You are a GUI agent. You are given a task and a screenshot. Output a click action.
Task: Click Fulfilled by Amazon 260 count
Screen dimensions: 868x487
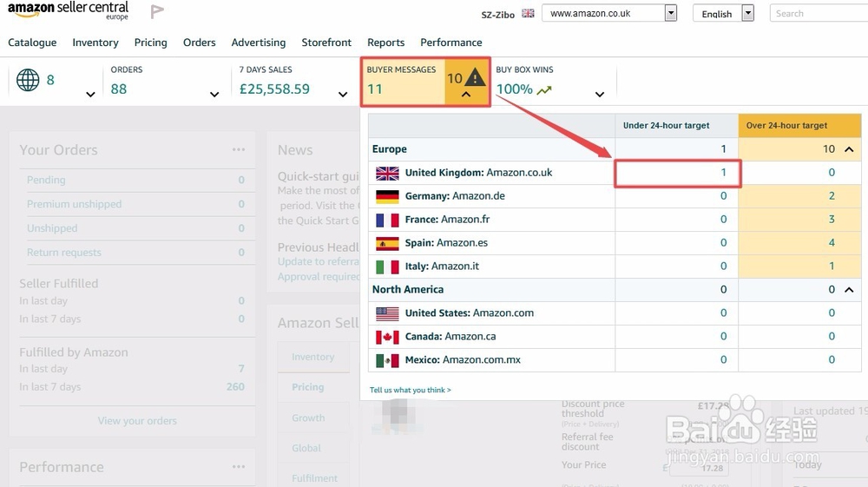(235, 387)
